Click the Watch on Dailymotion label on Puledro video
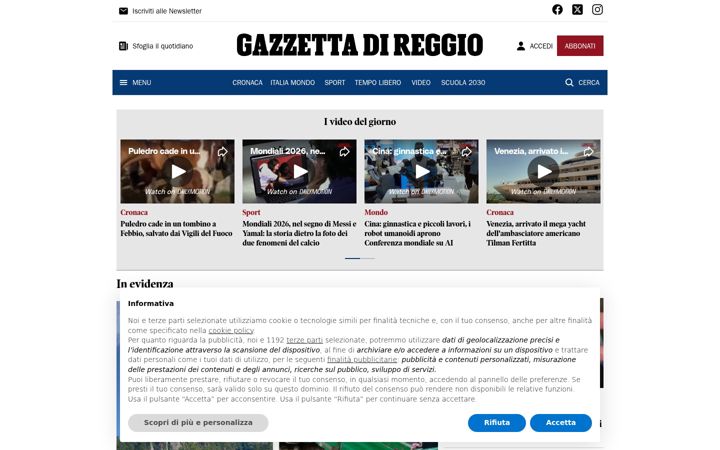Viewport: 720px width, 450px height. (x=178, y=191)
